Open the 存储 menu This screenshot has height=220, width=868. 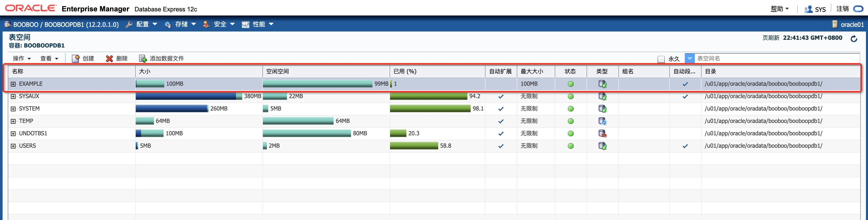click(181, 24)
